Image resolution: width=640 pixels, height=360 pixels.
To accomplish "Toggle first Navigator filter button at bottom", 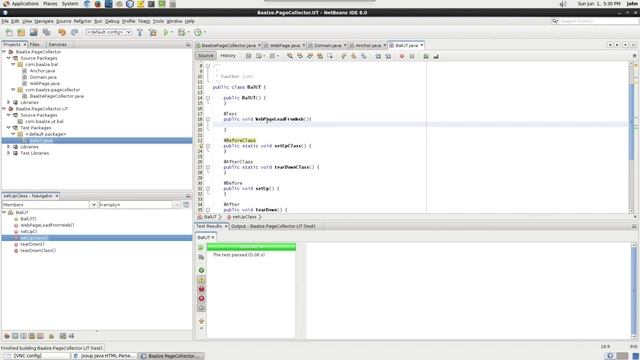I will (7, 336).
